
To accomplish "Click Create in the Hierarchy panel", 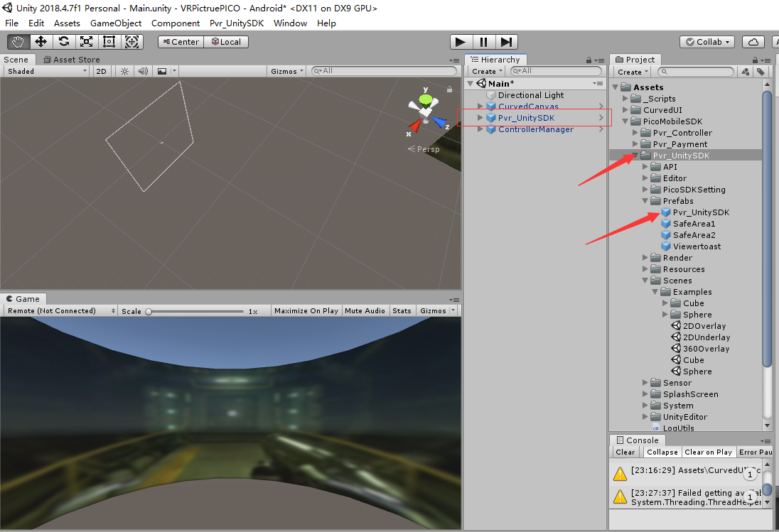I will tap(485, 71).
